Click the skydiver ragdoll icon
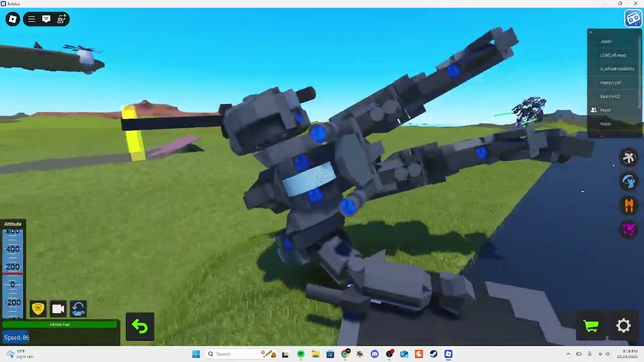This screenshot has height=362, width=644. 628,157
